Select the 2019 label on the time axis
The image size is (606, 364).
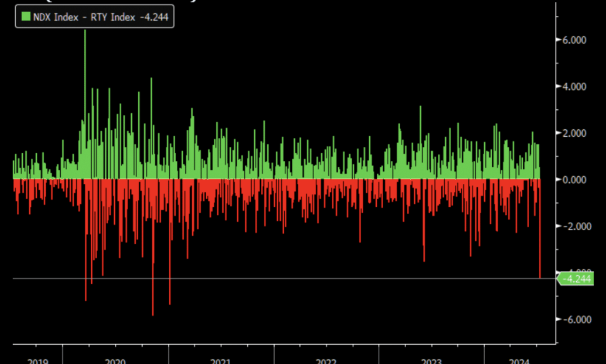pos(38,361)
